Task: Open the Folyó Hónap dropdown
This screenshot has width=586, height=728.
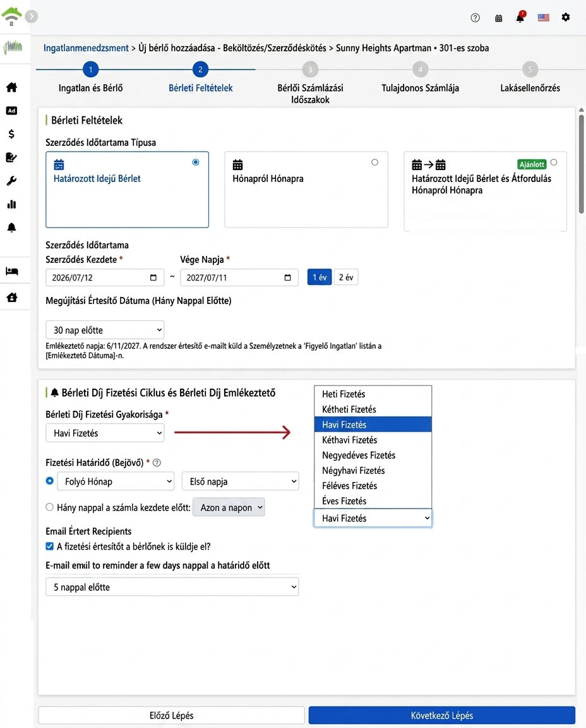Action: [x=116, y=481]
